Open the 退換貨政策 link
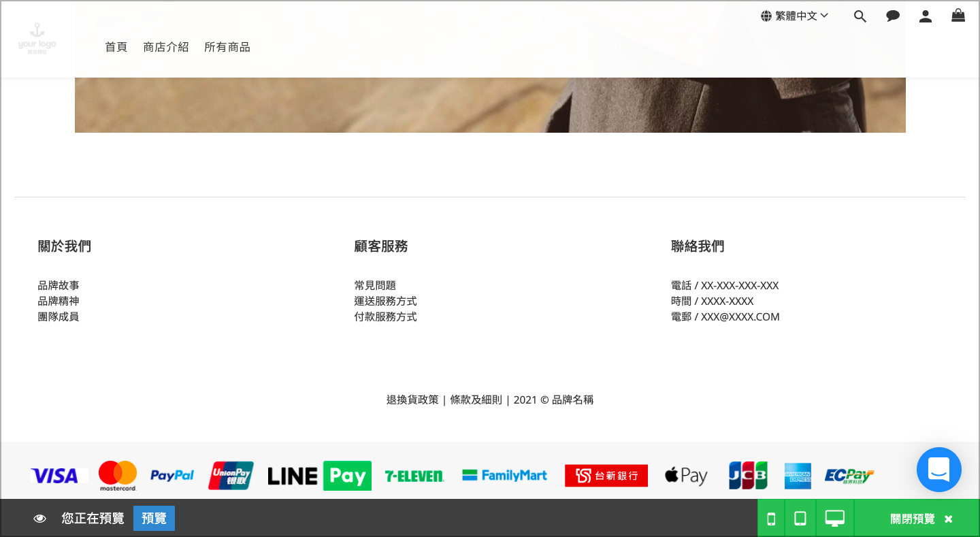Image resolution: width=980 pixels, height=537 pixels. (412, 400)
